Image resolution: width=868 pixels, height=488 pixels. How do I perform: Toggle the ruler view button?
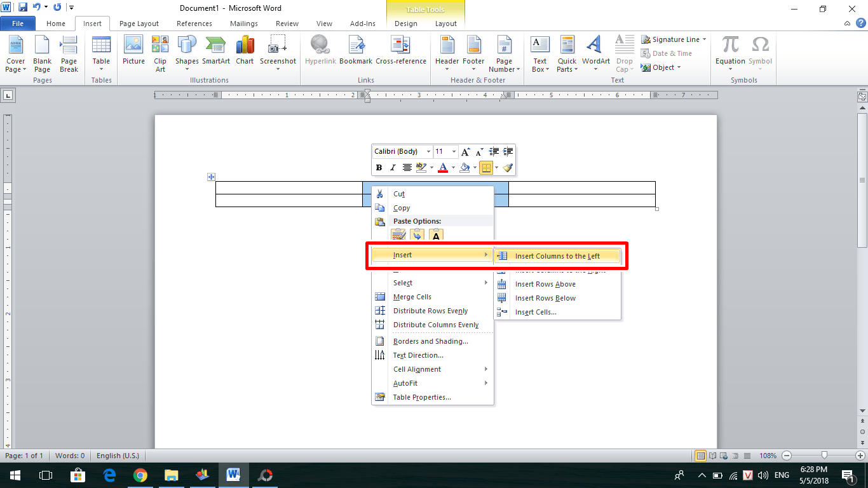tap(862, 97)
